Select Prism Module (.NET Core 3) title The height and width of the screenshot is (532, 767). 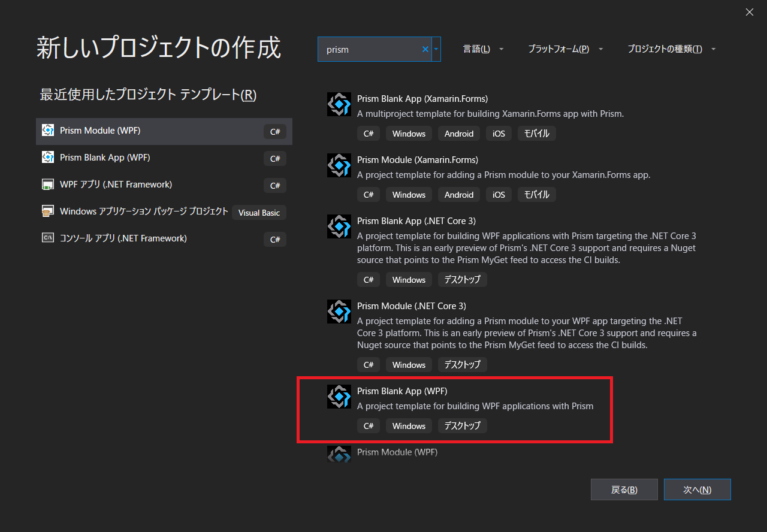(412, 306)
